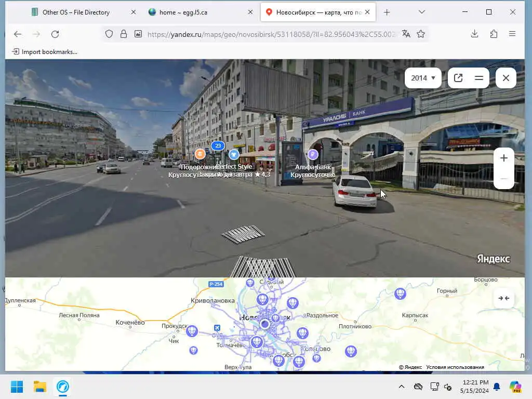Image resolution: width=532 pixels, height=399 pixels.
Task: Open the site permissions icon in address bar
Action: click(x=138, y=34)
